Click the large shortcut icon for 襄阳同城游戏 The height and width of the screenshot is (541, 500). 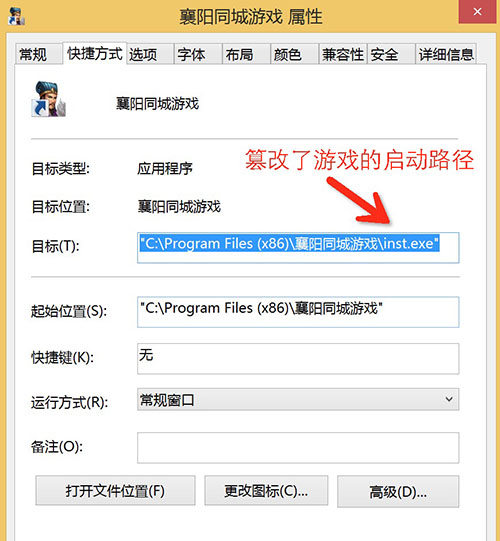pyautogui.click(x=49, y=99)
